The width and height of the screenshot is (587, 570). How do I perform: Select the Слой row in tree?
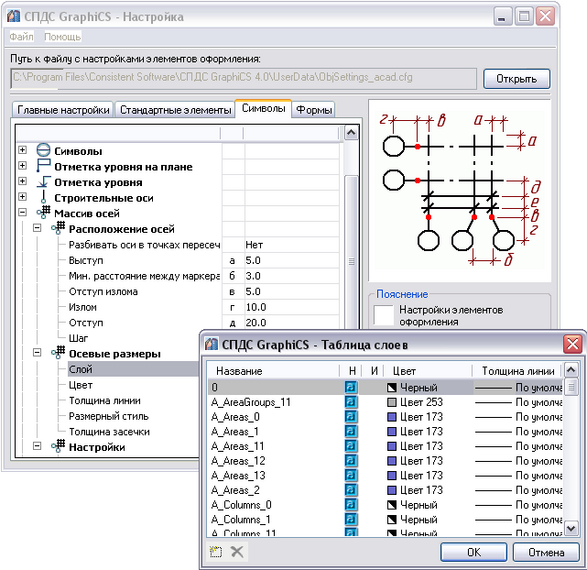click(133, 369)
